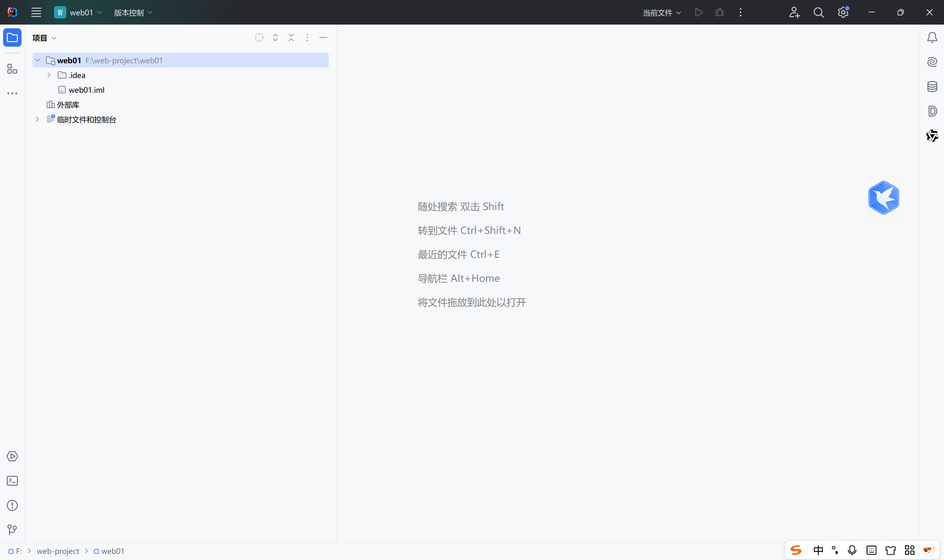Collapse the web01 project root node
944x560 pixels.
click(x=37, y=60)
